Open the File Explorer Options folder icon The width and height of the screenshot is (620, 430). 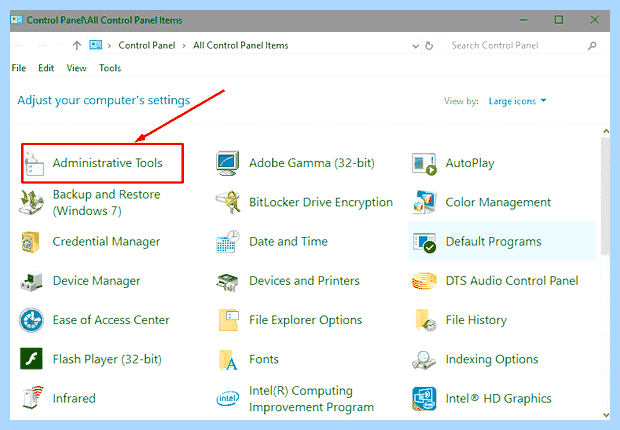click(228, 320)
